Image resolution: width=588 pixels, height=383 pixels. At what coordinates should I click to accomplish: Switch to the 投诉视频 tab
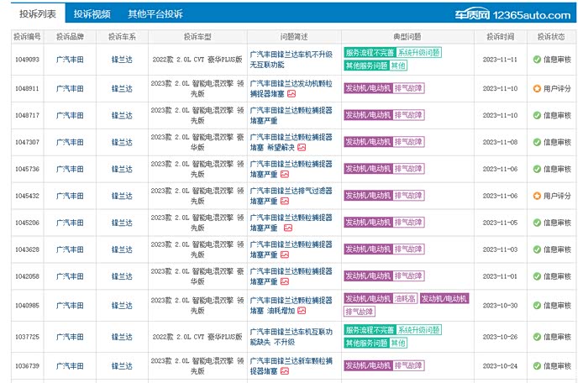pos(92,14)
